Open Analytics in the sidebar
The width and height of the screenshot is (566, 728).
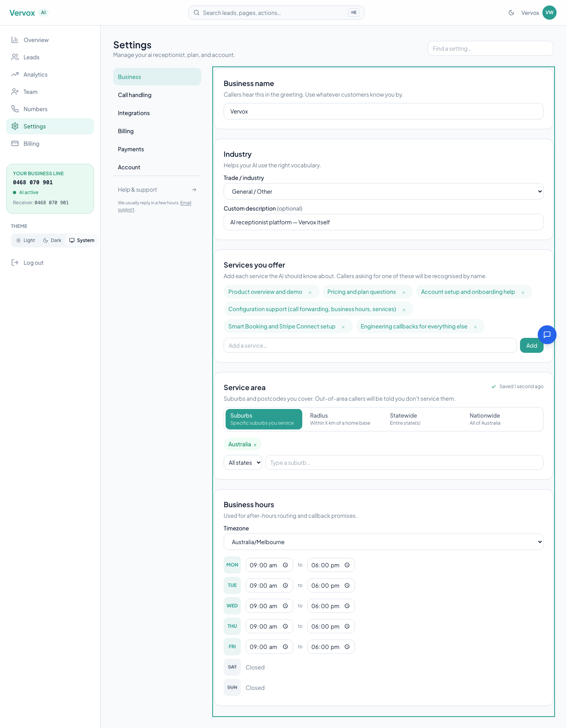click(x=50, y=75)
